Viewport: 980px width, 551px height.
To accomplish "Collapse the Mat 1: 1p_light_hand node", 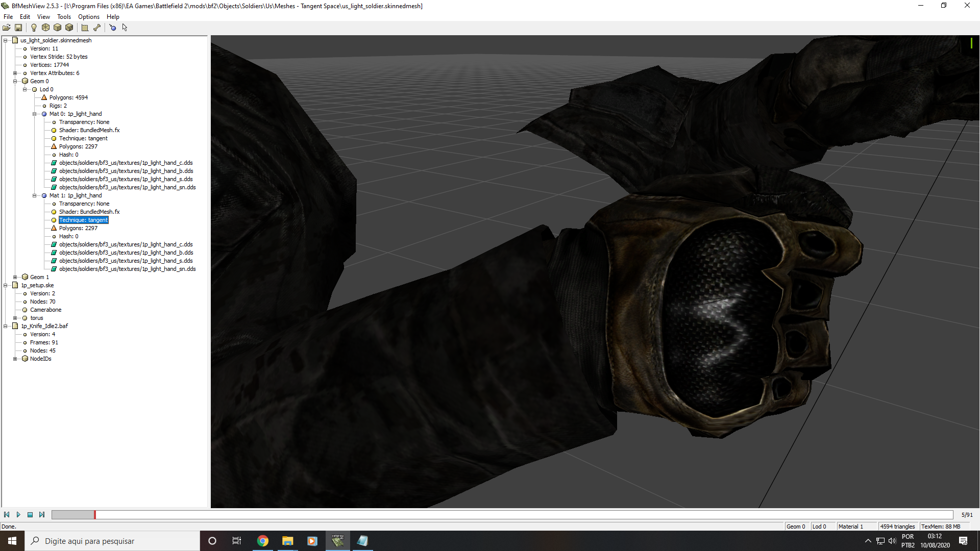I will [x=35, y=195].
